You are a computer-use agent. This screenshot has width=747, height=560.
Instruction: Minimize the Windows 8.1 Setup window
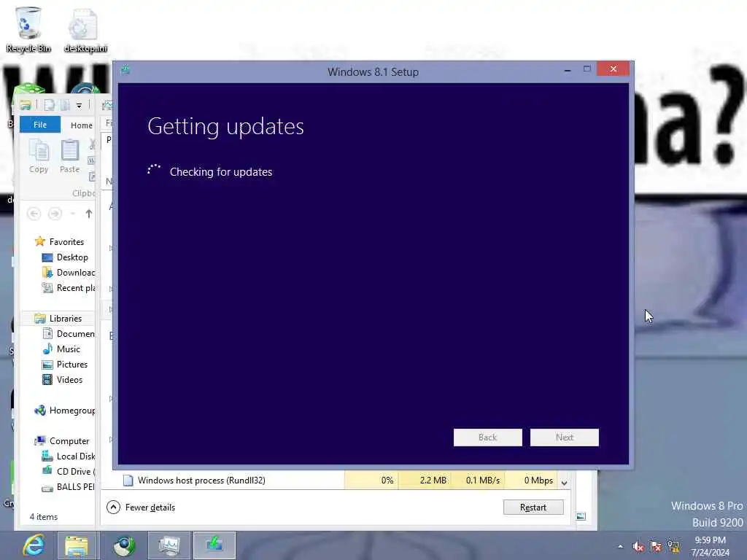click(x=567, y=69)
